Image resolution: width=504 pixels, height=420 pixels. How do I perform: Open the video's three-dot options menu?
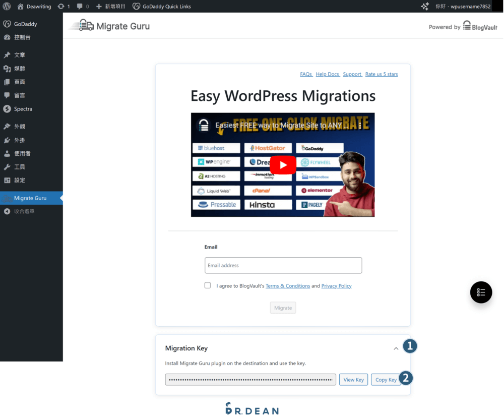coord(360,125)
